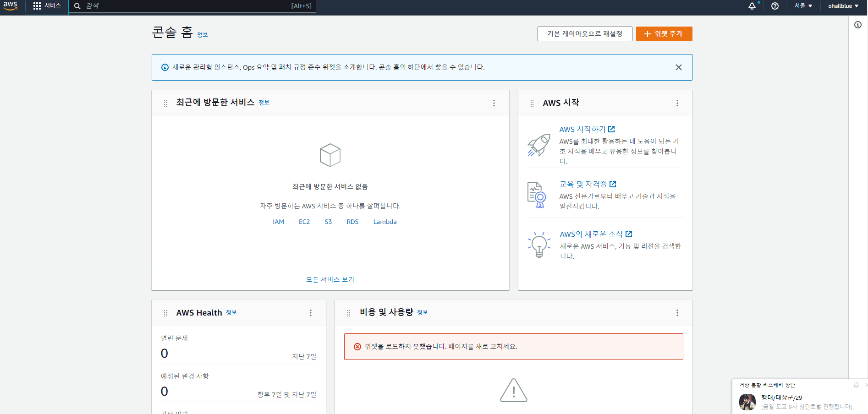Click 정보 link beside 최근에 방문한 서비스
868x414 pixels.
(264, 103)
